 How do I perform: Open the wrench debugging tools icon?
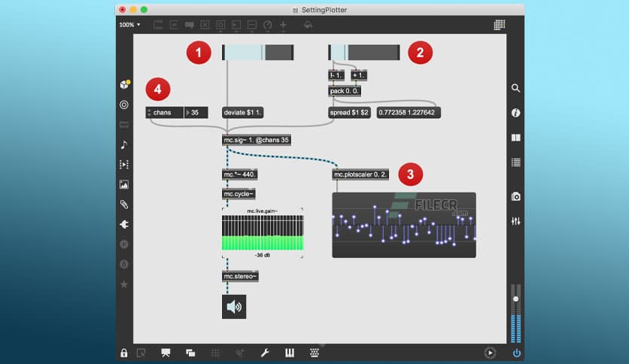[265, 353]
